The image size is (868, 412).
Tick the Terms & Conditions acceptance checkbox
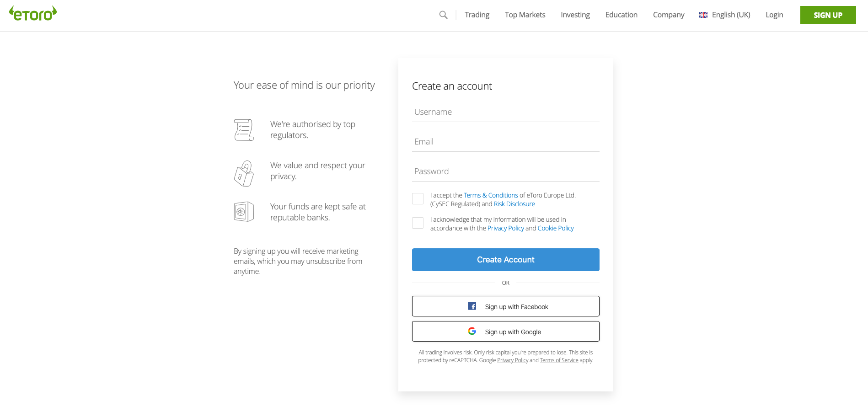coord(418,198)
